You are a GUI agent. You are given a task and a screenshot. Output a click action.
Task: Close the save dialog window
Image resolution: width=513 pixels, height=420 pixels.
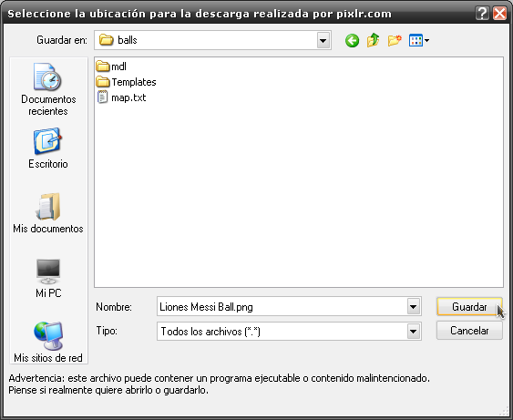coord(500,14)
